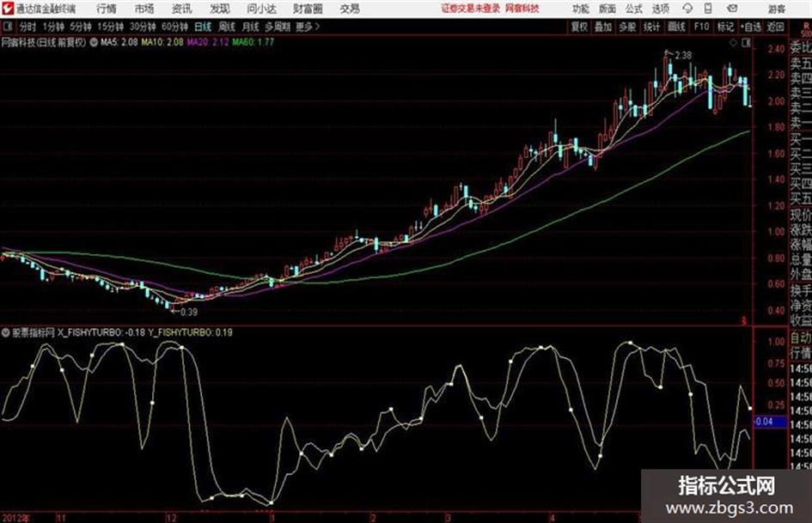
Task: Click the purple MA20: 2.12 value
Action: point(208,42)
